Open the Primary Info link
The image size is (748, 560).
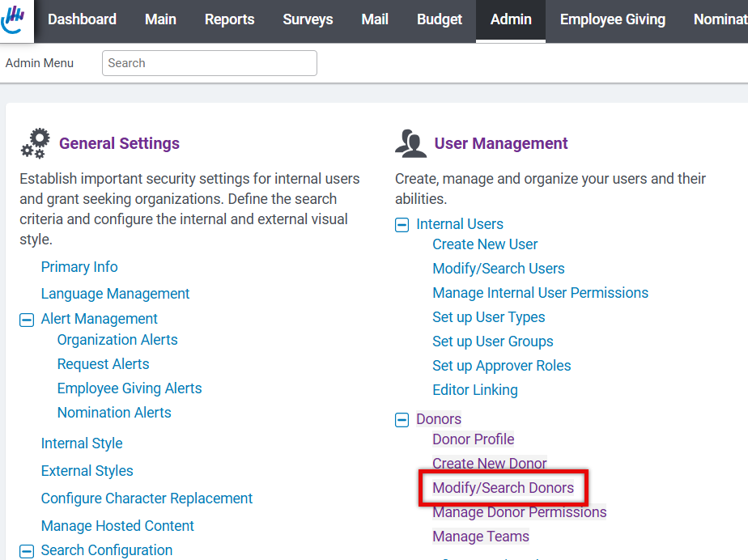coord(79,266)
